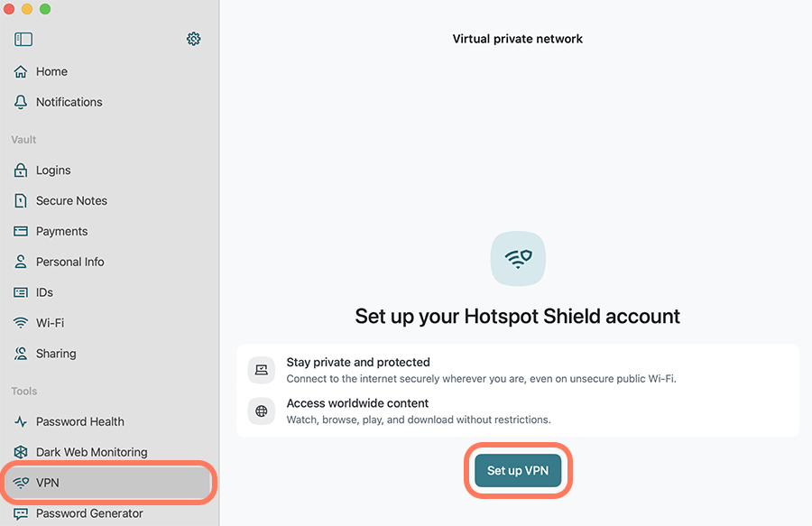Open Password Generator from the sidebar

[x=89, y=513]
